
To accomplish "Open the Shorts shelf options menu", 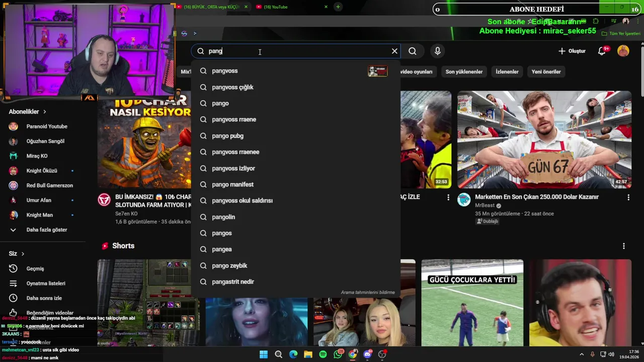I will click(624, 246).
